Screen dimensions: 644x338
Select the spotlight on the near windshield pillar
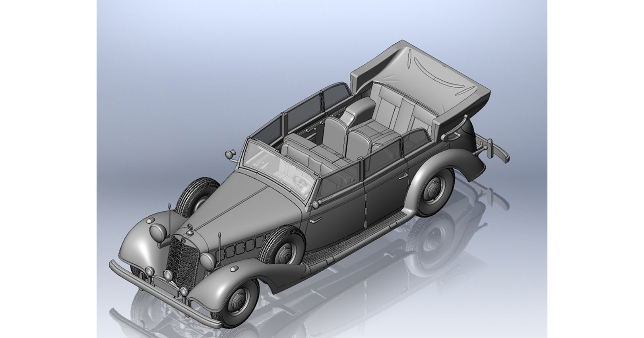point(316,205)
